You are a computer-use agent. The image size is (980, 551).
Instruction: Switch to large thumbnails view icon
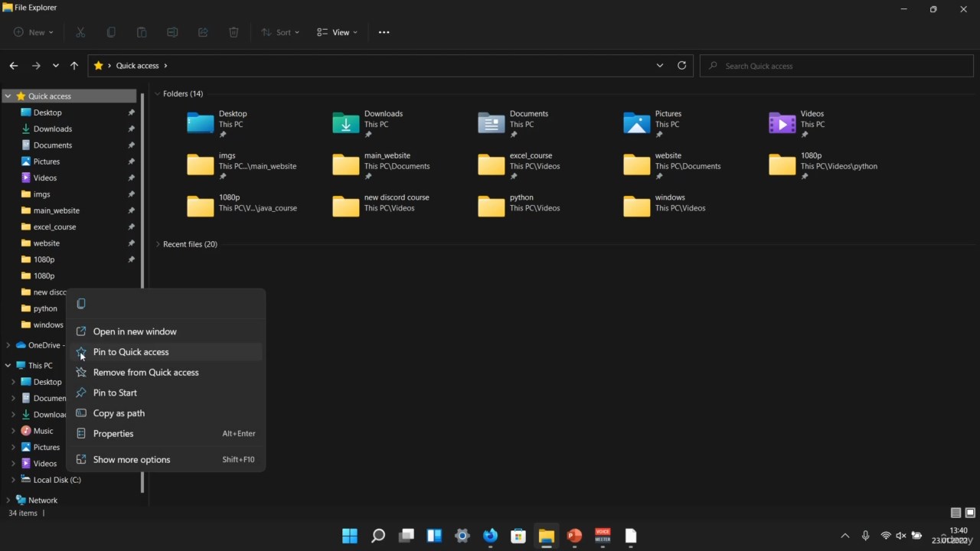click(970, 513)
